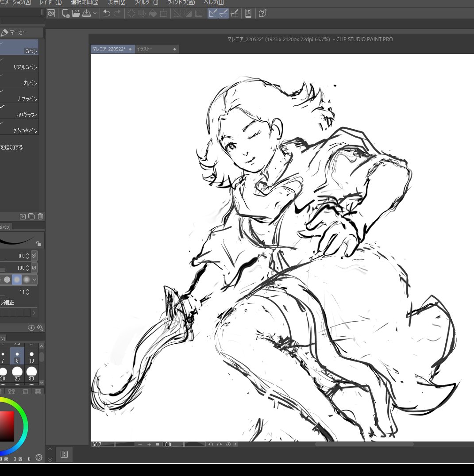The height and width of the screenshot is (476, 474).
Task: Choose brush size preset 25
Action: [x=17, y=374]
